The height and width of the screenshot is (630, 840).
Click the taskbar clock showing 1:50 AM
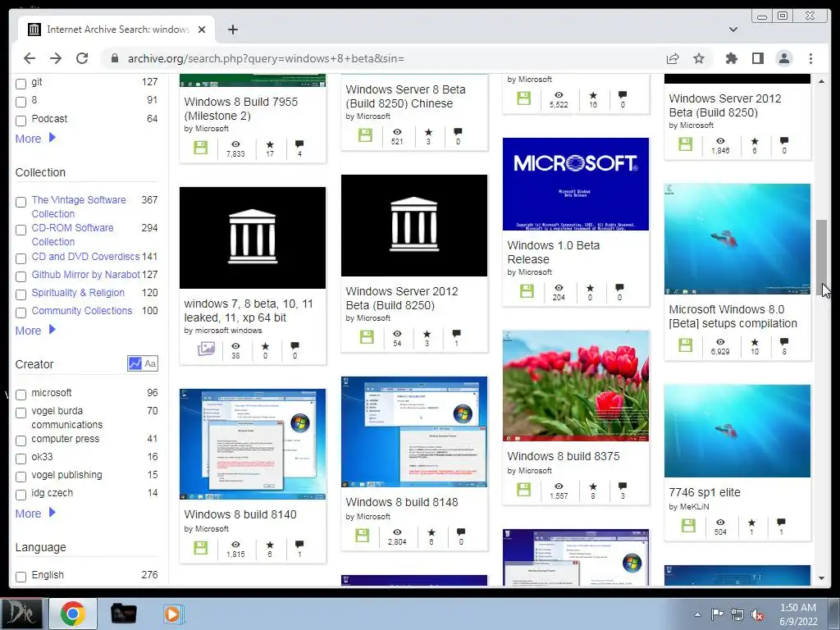(797, 614)
